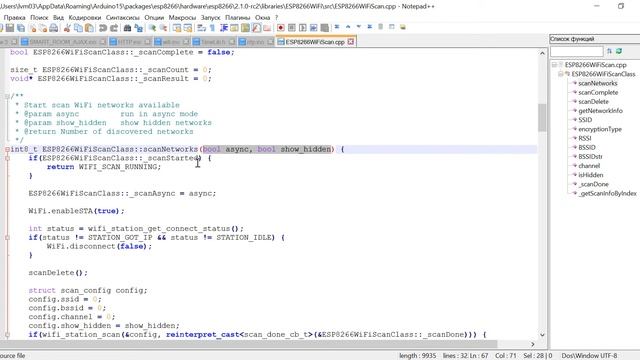
Task: Click the Close All documents toolbar icon
Action: tap(43, 28)
